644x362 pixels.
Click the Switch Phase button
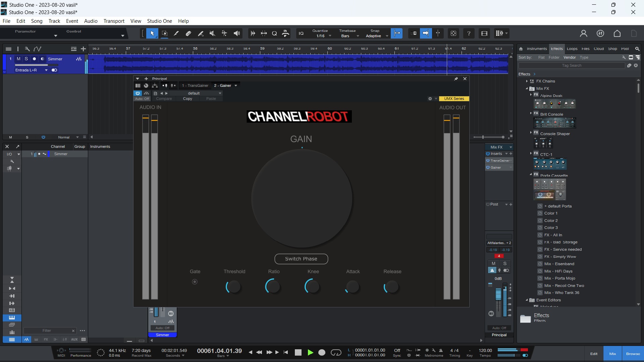click(301, 259)
